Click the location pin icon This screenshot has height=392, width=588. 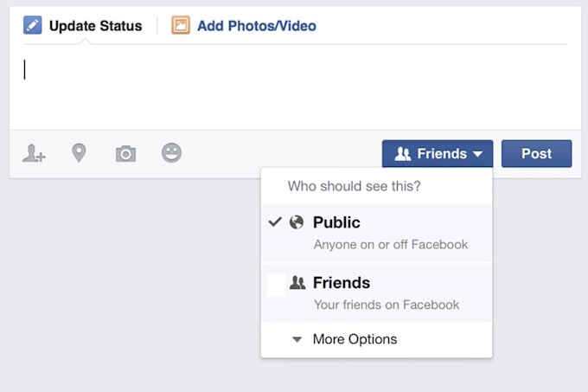click(79, 154)
